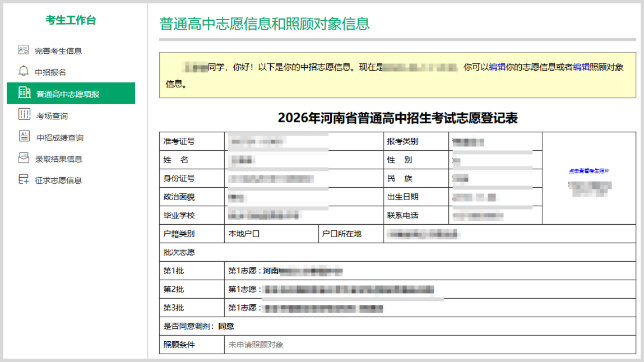Image resolution: width=644 pixels, height=362 pixels.
Task: Click the 本地户口 value cell
Action: (x=271, y=234)
